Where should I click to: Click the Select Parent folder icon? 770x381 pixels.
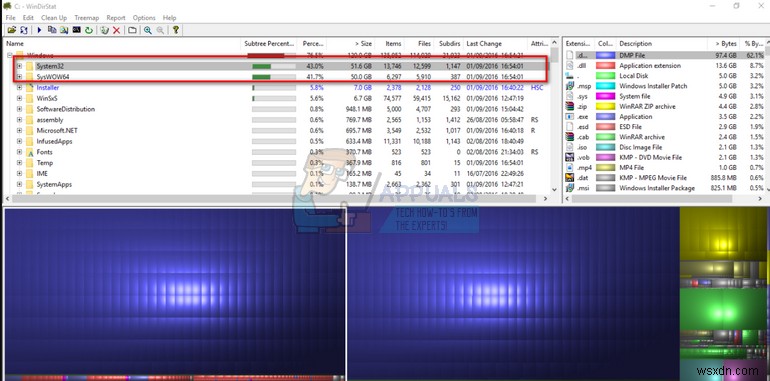[x=132, y=30]
